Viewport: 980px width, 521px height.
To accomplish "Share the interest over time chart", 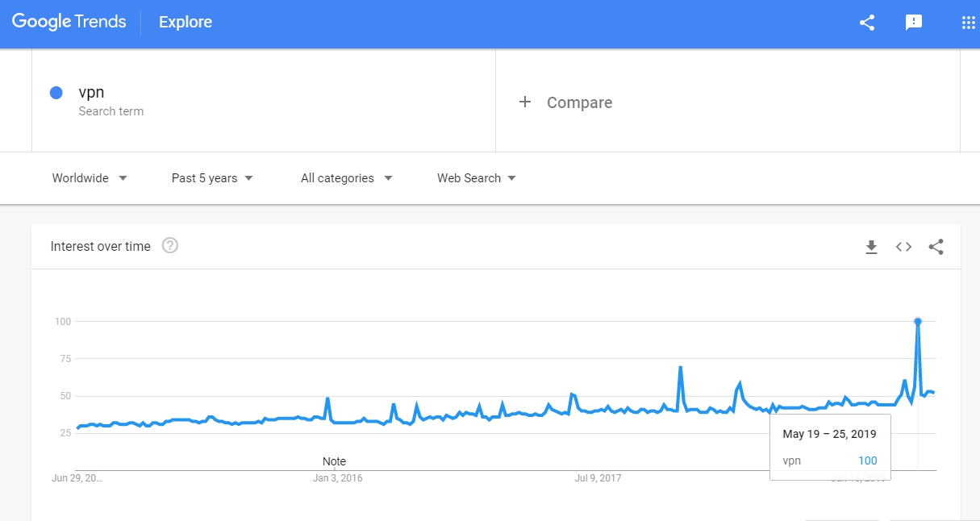I will [936, 247].
